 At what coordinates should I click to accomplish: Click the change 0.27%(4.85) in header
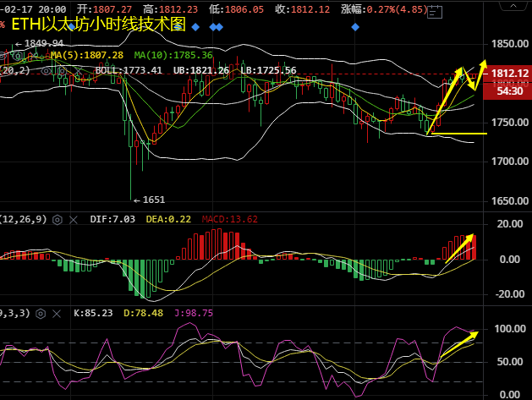pos(397,9)
